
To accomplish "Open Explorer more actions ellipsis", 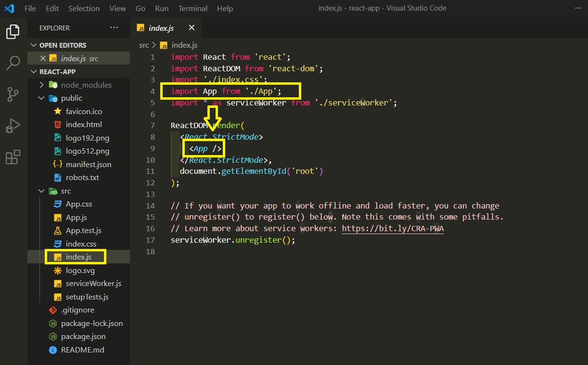I will (114, 28).
